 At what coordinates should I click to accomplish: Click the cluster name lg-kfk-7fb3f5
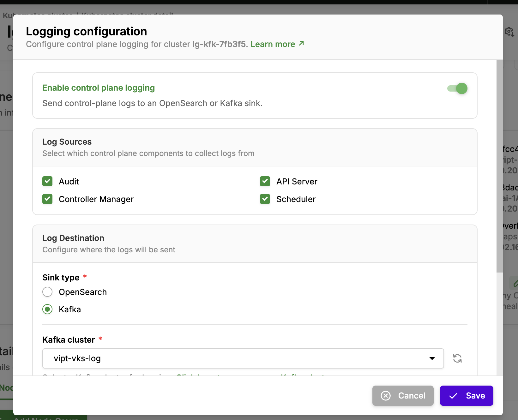219,44
